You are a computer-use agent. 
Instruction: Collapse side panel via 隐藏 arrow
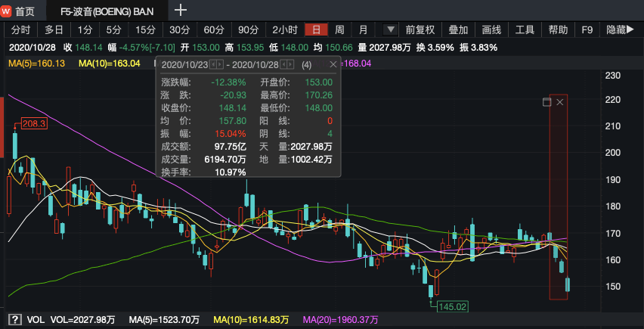pos(620,29)
